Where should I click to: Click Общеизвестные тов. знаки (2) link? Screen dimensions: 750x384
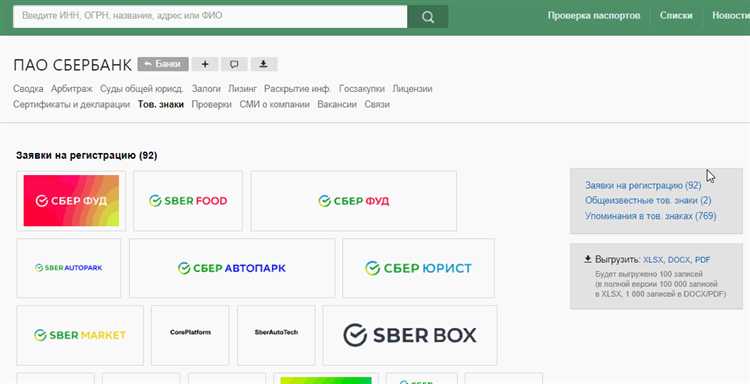(648, 200)
